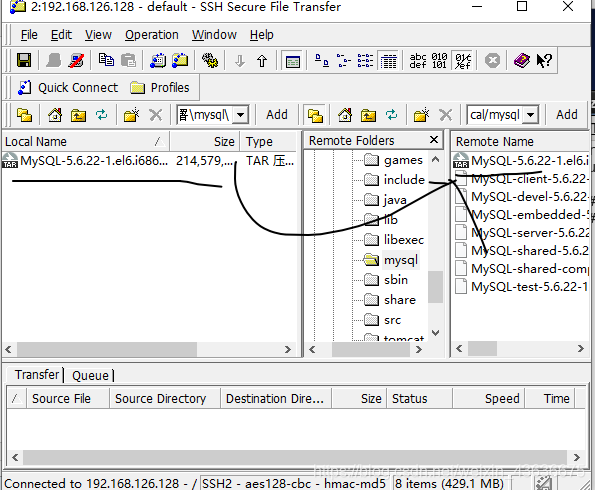Switch to details view mode
This screenshot has width=595, height=490.
tap(388, 61)
